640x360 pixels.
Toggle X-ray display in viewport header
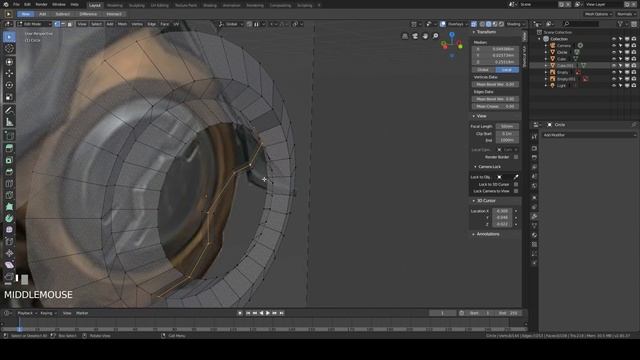pyautogui.click(x=474, y=24)
